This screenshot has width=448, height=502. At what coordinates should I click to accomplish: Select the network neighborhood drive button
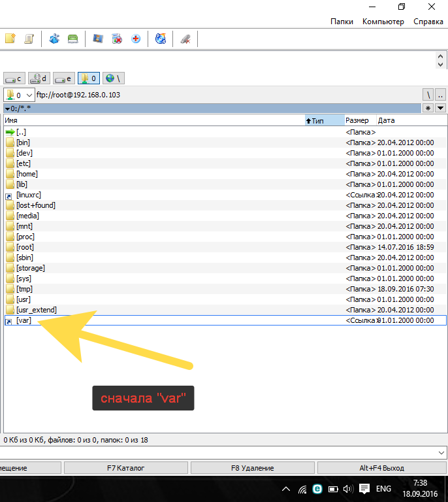pyautogui.click(x=113, y=78)
